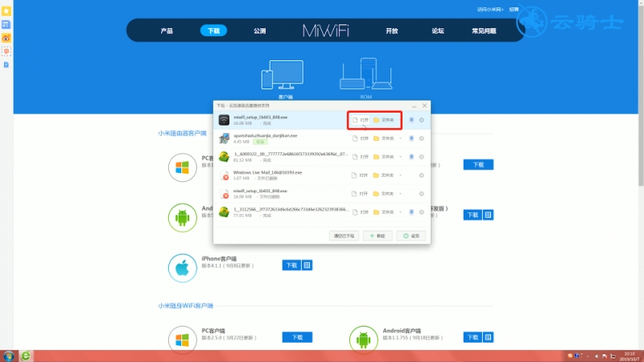Screen dimensions: 644x362
Task: Click the MiWiFi logo
Action: (x=326, y=31)
